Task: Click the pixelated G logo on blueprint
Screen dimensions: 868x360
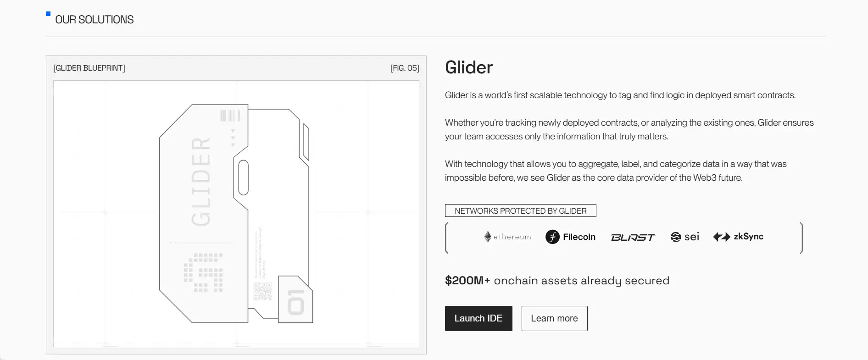Action: pyautogui.click(x=203, y=272)
